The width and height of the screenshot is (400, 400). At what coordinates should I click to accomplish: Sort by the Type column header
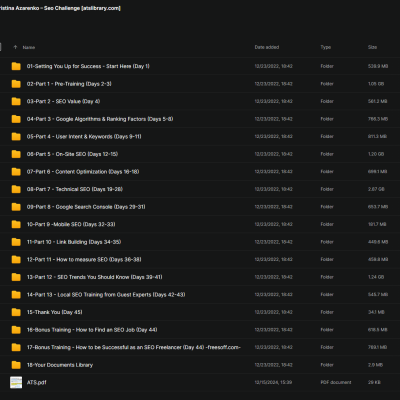(x=326, y=47)
